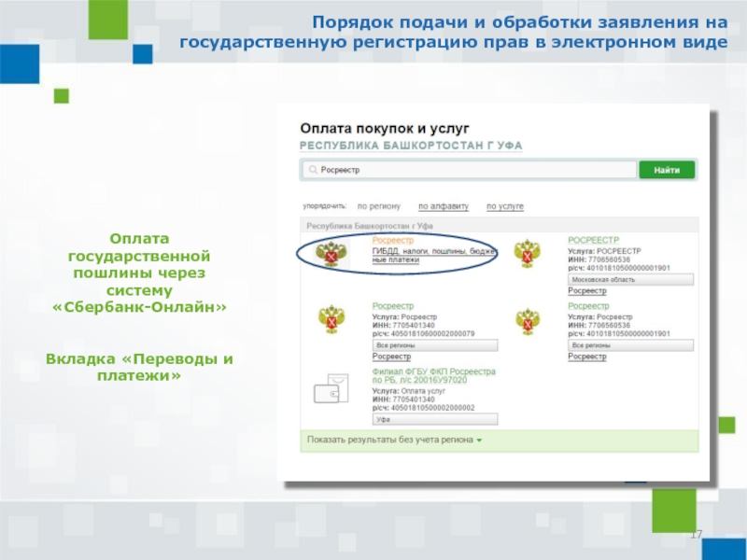
Task: Click the emblem icon beside ГИБДД, налоги link
Action: click(331, 253)
